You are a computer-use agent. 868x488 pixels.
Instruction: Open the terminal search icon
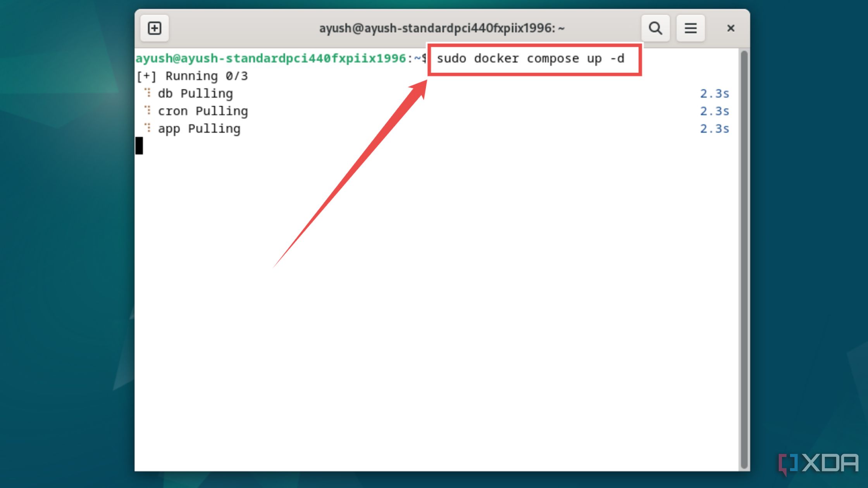point(656,27)
